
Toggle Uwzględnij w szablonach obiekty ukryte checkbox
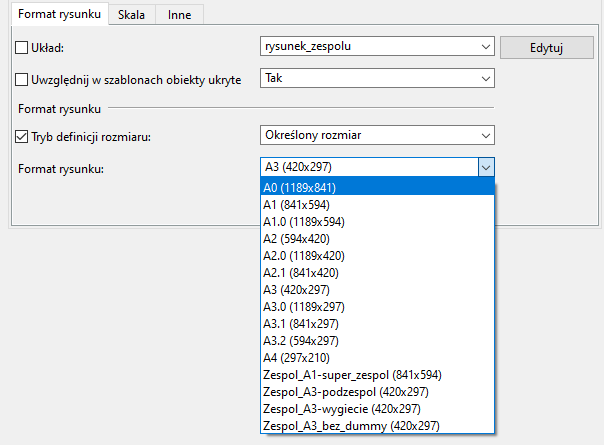[x=23, y=79]
